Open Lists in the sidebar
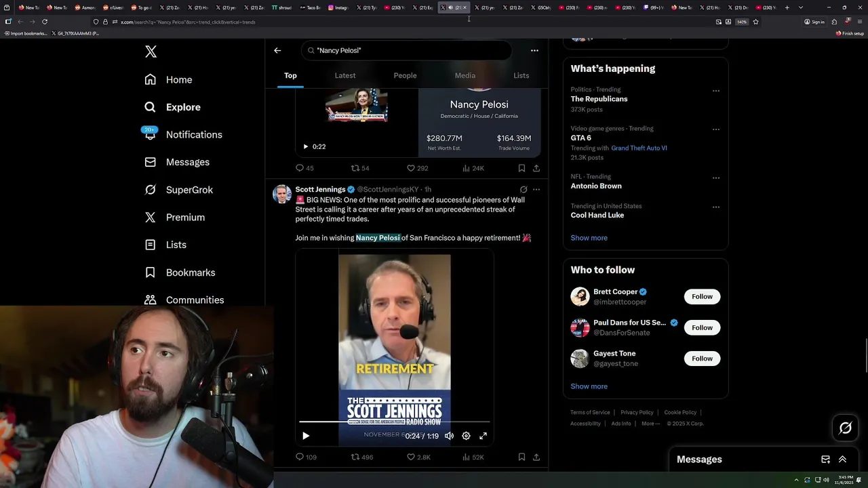The image size is (868, 488). coord(165,245)
